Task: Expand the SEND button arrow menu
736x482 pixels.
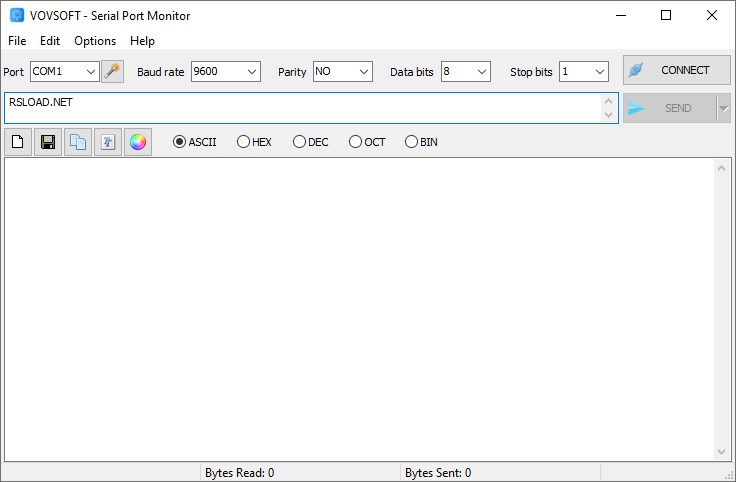Action: (724, 108)
